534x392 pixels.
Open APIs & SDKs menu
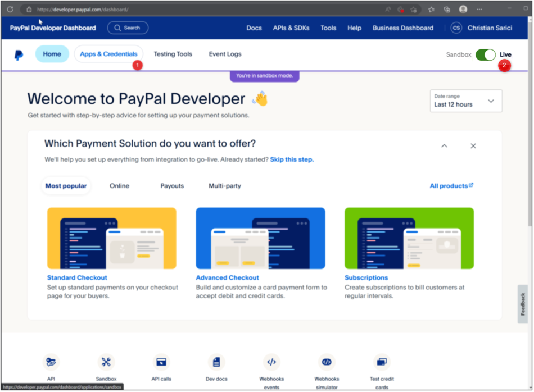(x=292, y=28)
